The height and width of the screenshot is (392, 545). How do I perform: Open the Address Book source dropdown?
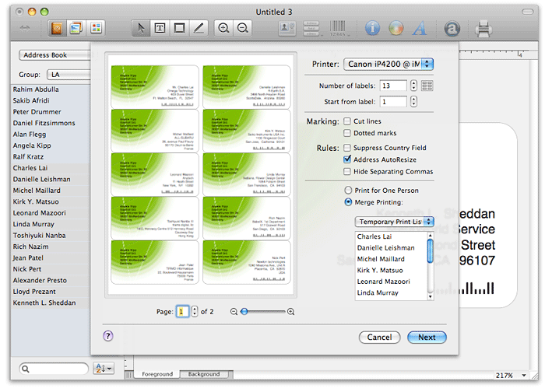[x=55, y=55]
